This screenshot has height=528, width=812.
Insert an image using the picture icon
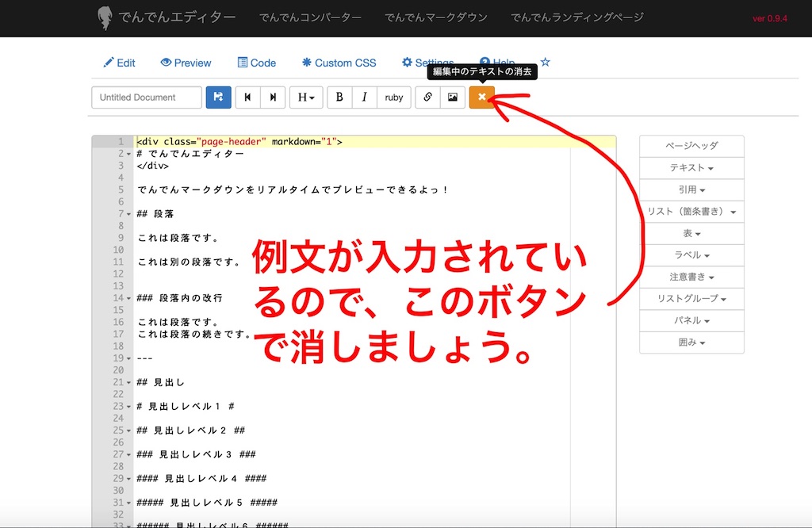click(452, 98)
